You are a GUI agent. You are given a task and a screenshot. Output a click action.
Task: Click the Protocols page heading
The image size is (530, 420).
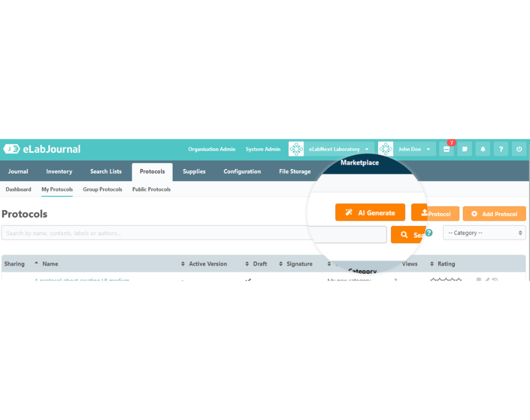25,214
